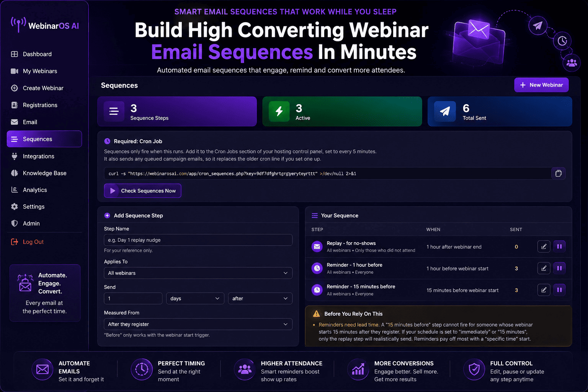Expand the Measured From dropdown
The image size is (588, 392).
198,324
